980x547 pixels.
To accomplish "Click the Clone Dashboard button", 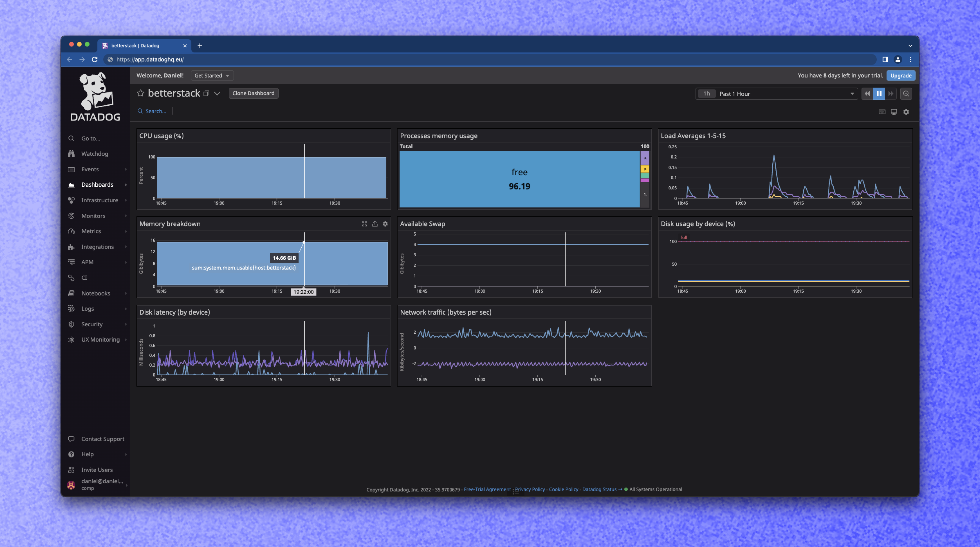I will tap(253, 93).
